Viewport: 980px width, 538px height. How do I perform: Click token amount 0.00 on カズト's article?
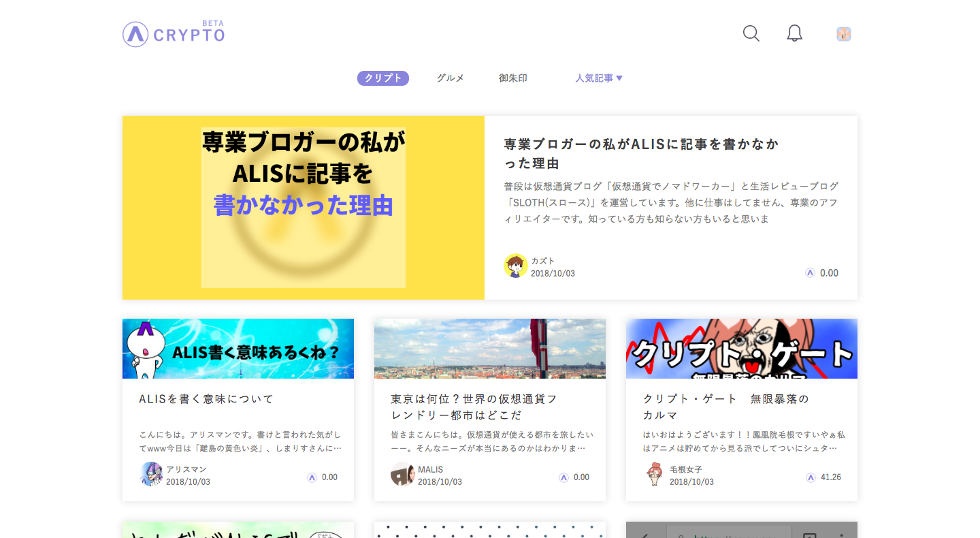829,272
